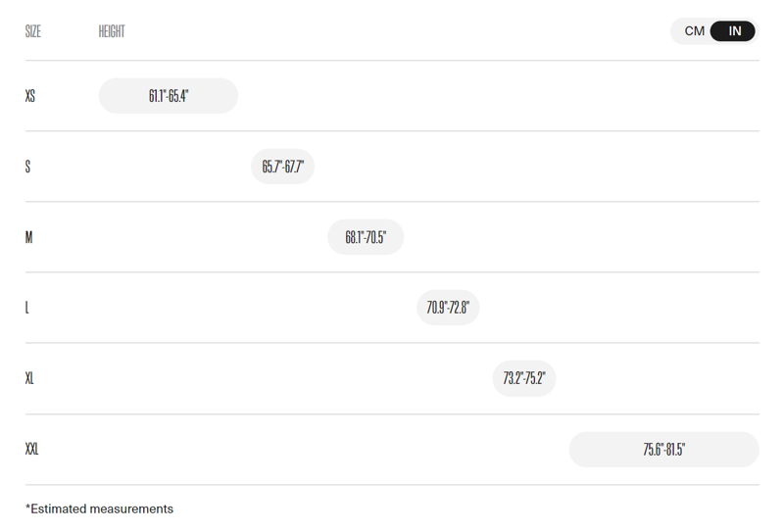Switch measurement units to CM
The width and height of the screenshot is (784, 532).
[x=694, y=31]
